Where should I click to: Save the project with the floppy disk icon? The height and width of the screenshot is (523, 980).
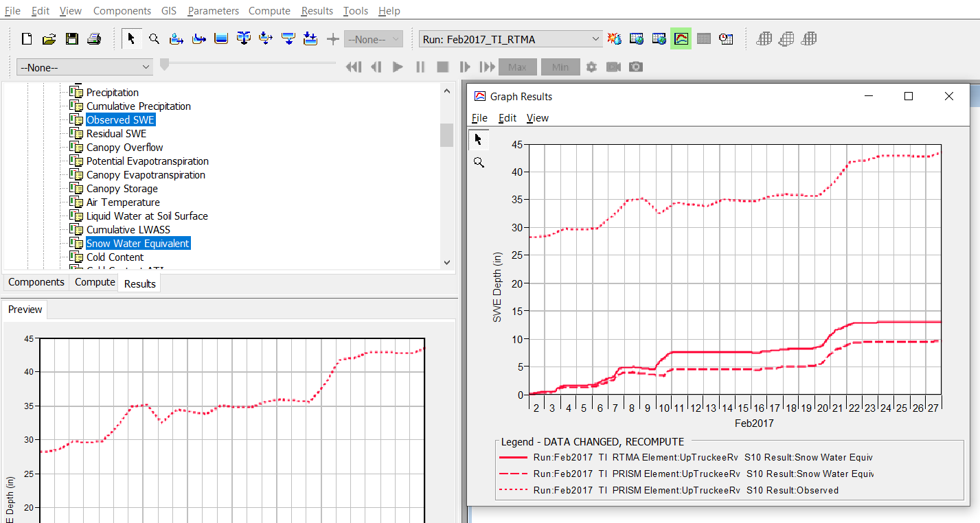point(71,39)
